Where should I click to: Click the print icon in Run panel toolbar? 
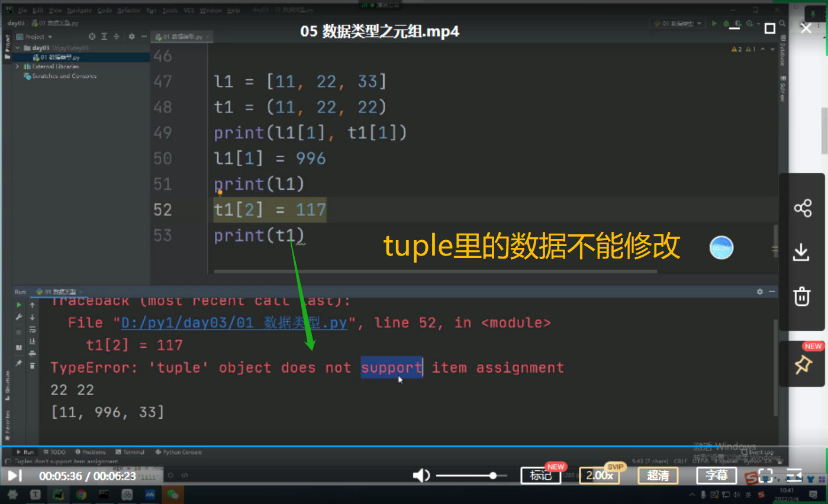tap(32, 354)
